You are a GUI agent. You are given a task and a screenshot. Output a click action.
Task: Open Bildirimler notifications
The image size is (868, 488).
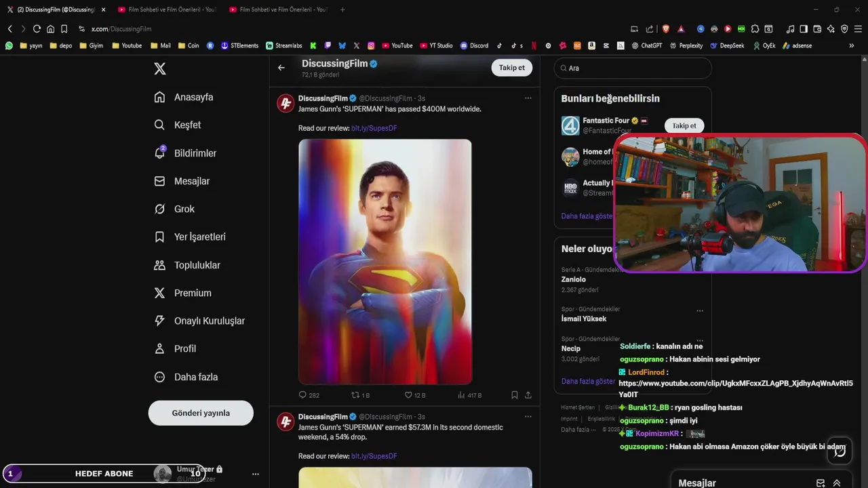(185, 153)
